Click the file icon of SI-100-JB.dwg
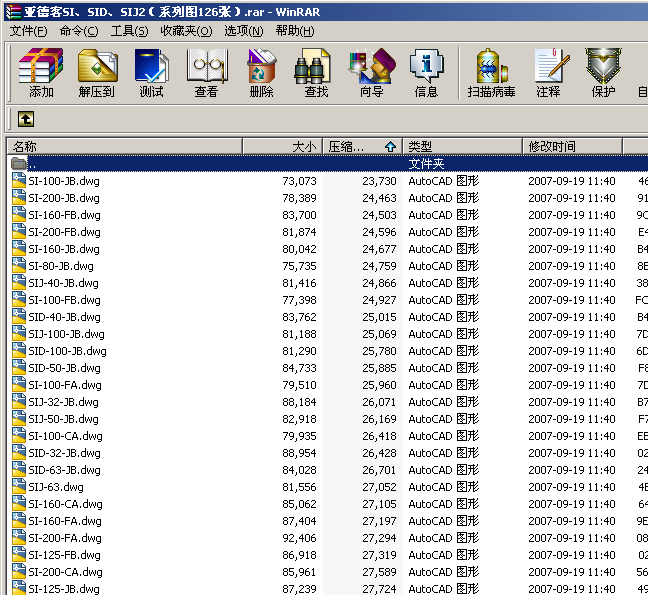The image size is (648, 595). [19, 181]
